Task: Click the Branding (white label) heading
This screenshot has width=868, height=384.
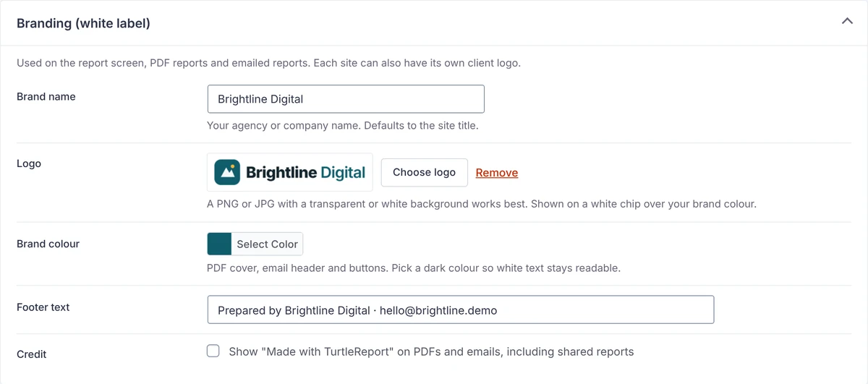Action: (x=83, y=23)
